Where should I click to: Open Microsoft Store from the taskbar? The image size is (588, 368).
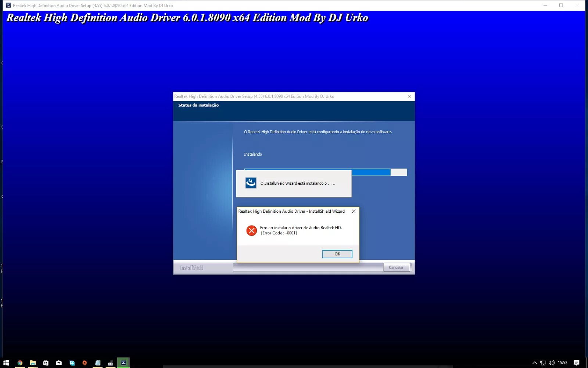pos(46,362)
